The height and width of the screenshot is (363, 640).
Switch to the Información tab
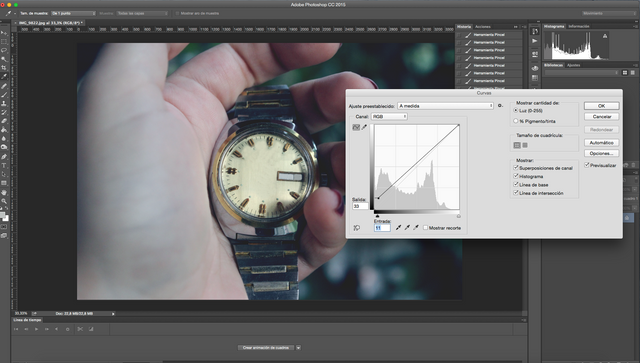coord(579,26)
